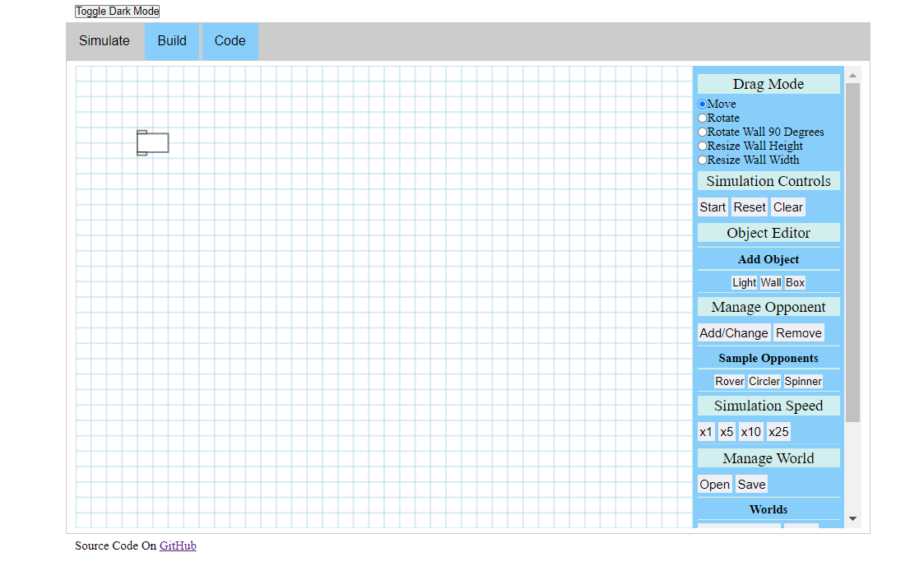Set simulation speed to x10
924x585 pixels.
pyautogui.click(x=750, y=432)
